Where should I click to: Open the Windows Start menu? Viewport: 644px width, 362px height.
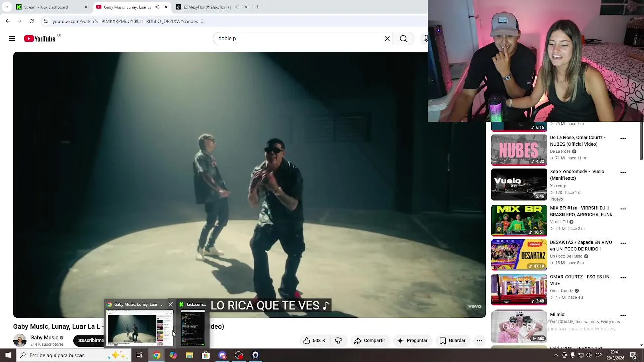click(8, 355)
